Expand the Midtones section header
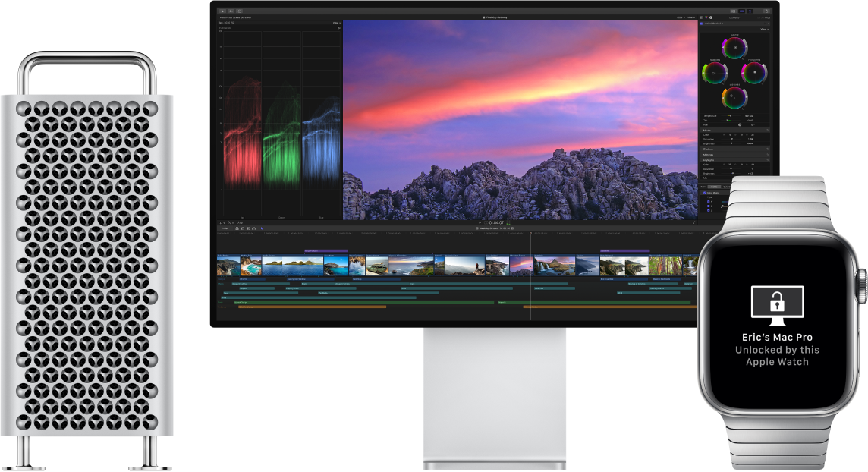This screenshot has height=472, width=868. click(x=734, y=154)
